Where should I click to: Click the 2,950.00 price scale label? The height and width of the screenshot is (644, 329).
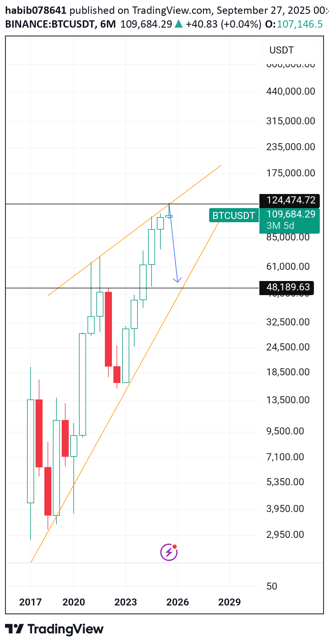click(285, 534)
